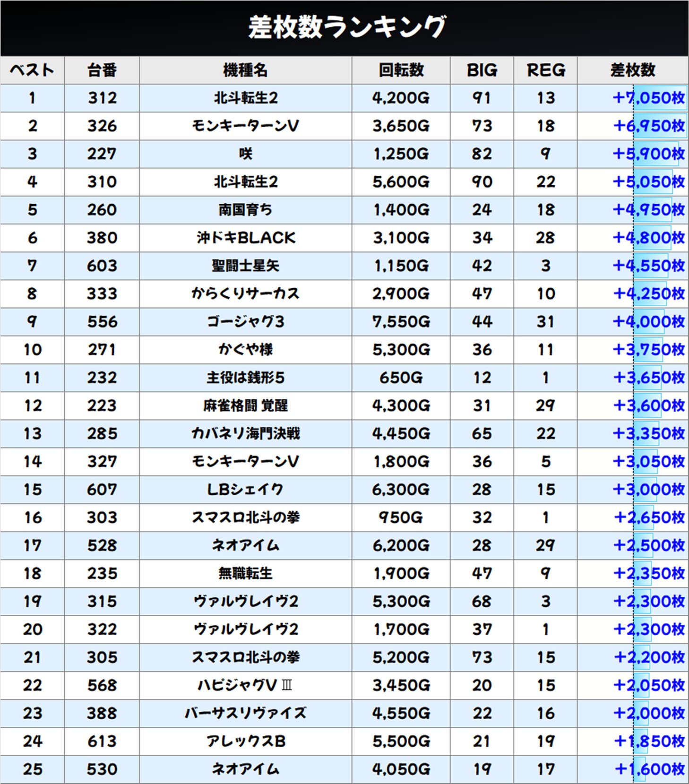Select the BIG column header
Image resolution: width=689 pixels, height=784 pixels.
pyautogui.click(x=482, y=70)
